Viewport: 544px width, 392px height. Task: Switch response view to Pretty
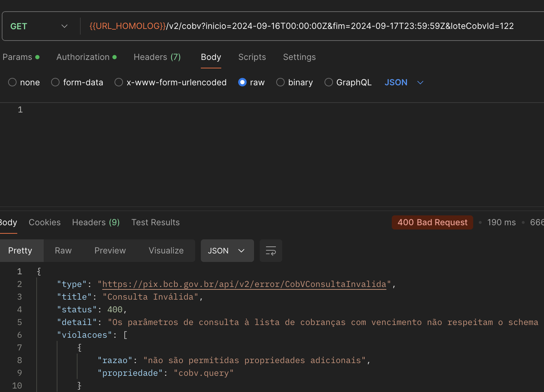point(20,251)
